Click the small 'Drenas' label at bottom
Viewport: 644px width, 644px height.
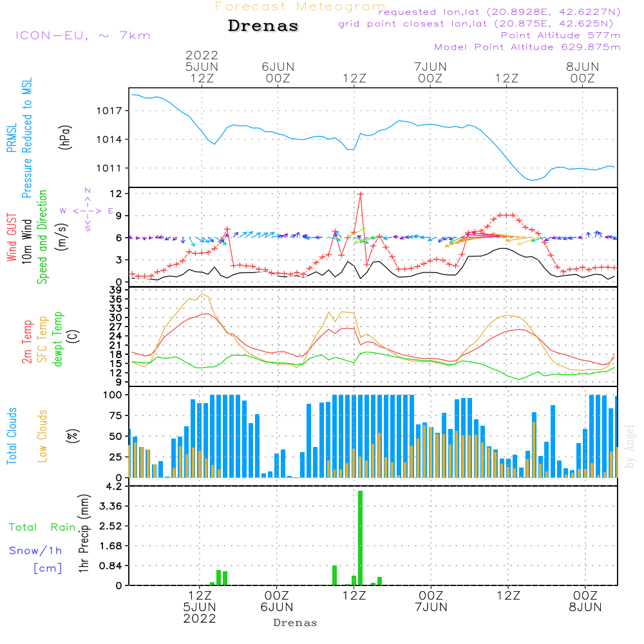click(295, 623)
